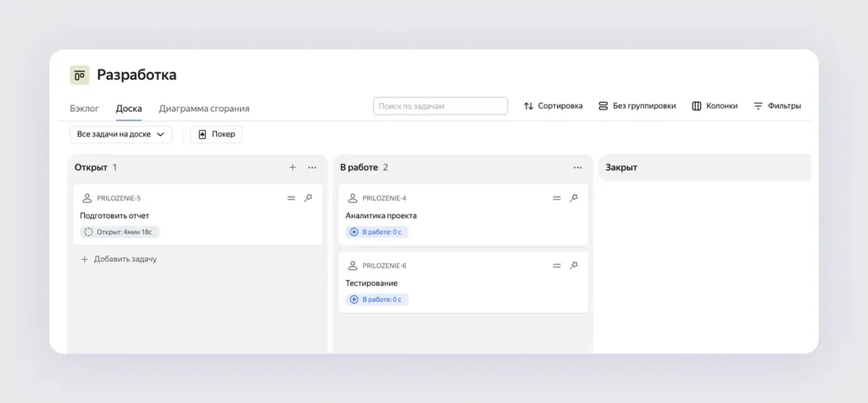Click pin icon on PRILOZENIE-6 card

[574, 266]
